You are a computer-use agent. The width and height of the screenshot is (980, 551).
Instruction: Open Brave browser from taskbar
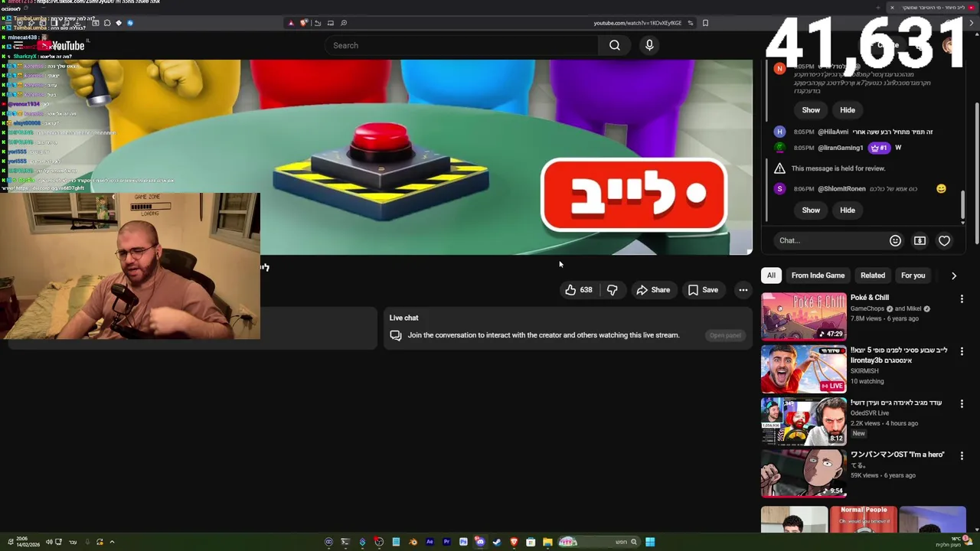(x=514, y=542)
